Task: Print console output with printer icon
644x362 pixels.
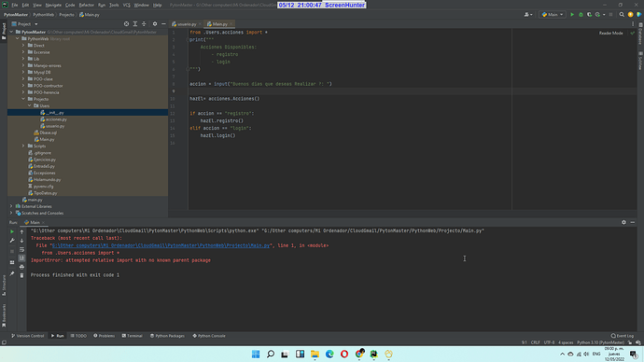Action: click(21, 267)
